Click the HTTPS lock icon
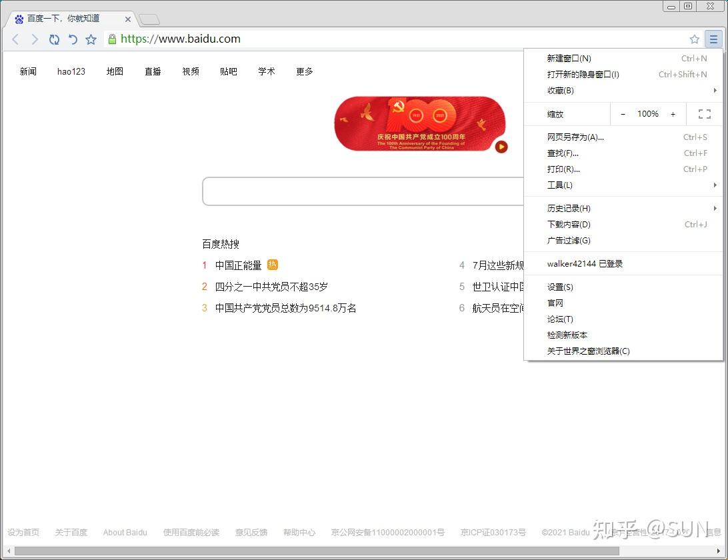 (x=111, y=39)
